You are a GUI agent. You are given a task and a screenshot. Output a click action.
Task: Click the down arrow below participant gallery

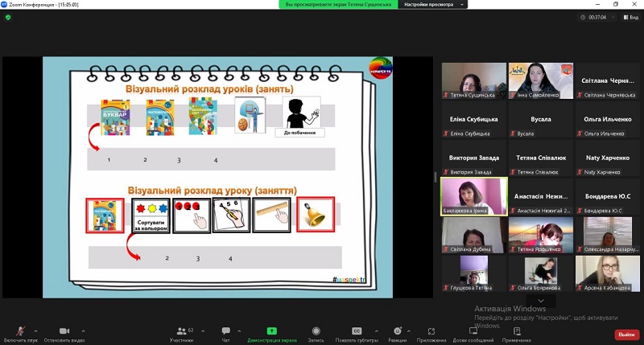tap(540, 300)
